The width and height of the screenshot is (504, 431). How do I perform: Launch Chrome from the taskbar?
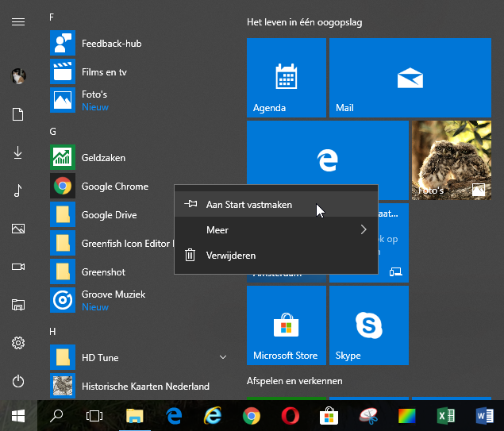[x=252, y=416]
